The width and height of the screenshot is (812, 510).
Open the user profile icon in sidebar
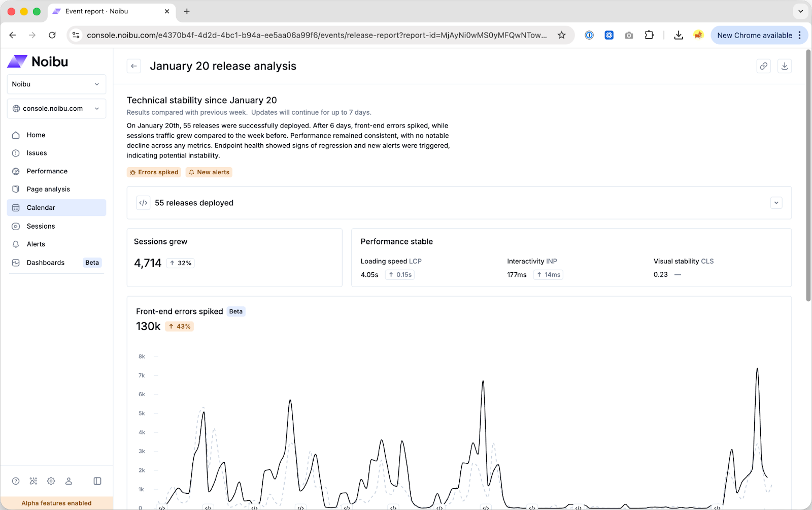(x=69, y=481)
